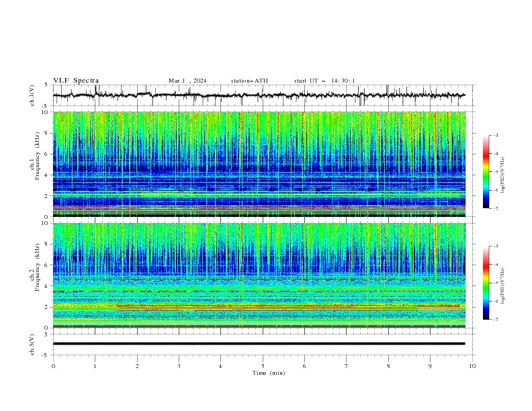Click the "8" kHz tick of ch.2 spectrogram

coord(47,244)
